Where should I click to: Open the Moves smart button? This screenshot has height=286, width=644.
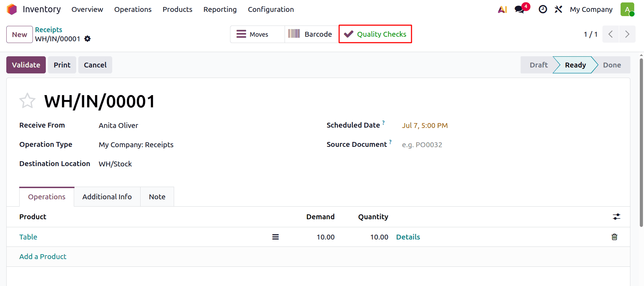(x=257, y=34)
